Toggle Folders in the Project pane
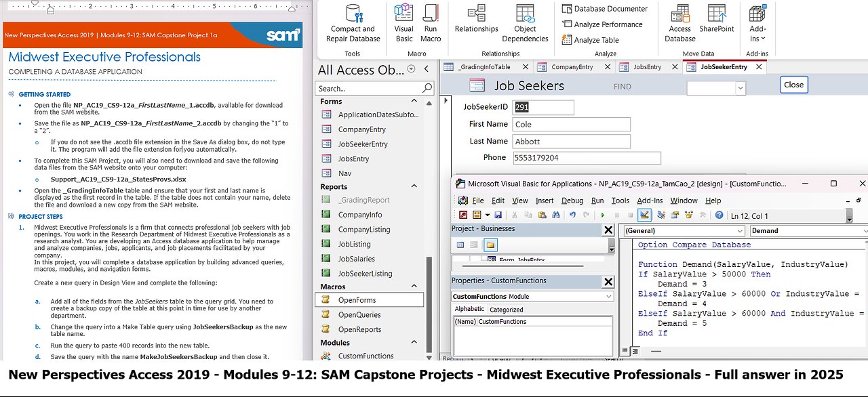The width and height of the screenshot is (868, 397). [x=490, y=245]
